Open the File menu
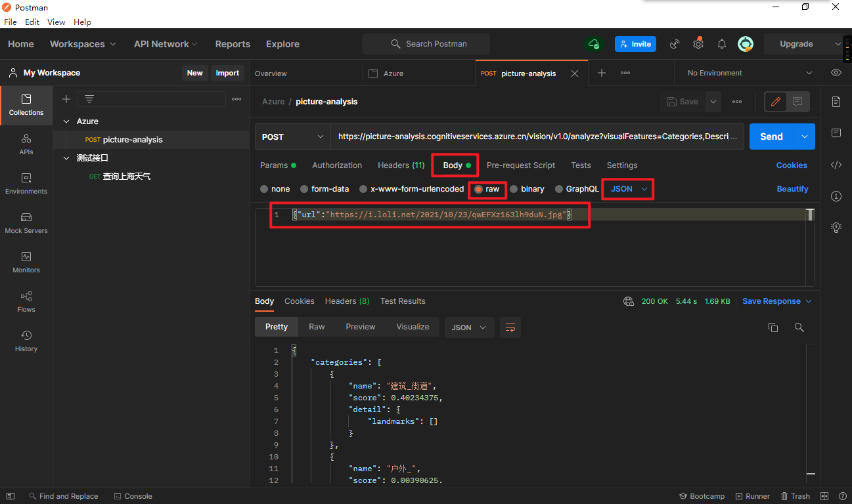The image size is (852, 504). (x=11, y=22)
